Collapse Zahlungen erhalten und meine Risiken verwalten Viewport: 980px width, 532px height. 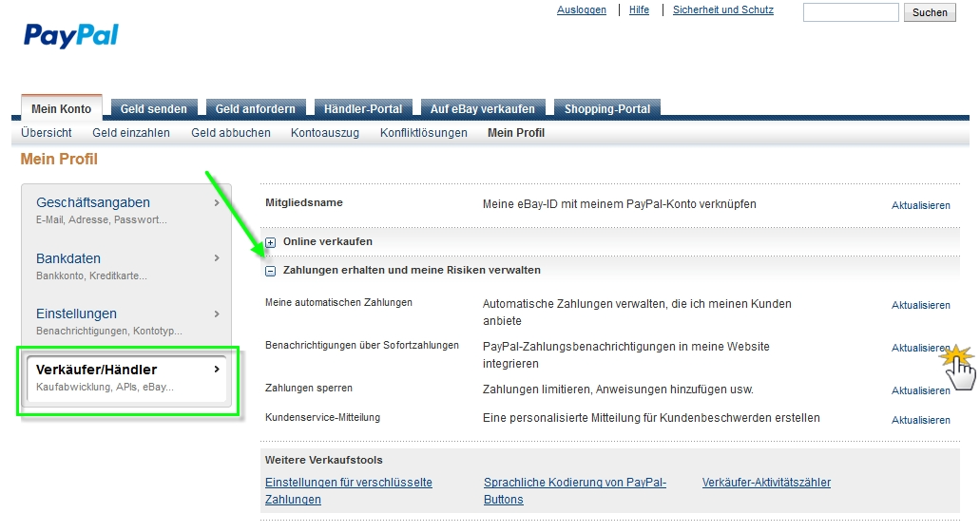(270, 271)
